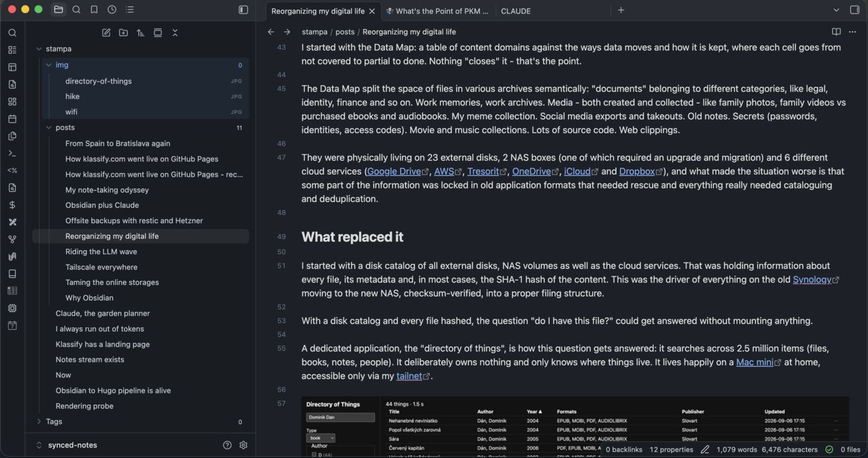Open the calendar icon in the left ribbon

point(12,119)
